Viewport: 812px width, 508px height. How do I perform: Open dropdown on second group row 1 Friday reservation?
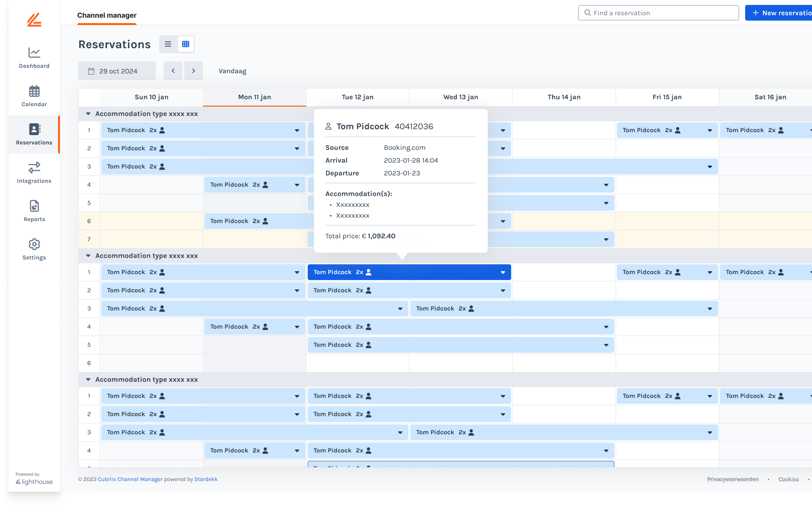710,273
